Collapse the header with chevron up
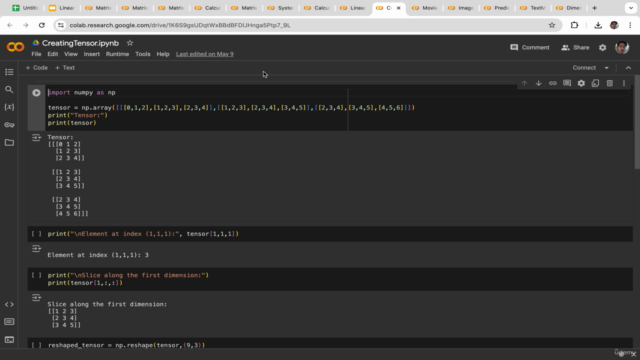 (x=629, y=68)
